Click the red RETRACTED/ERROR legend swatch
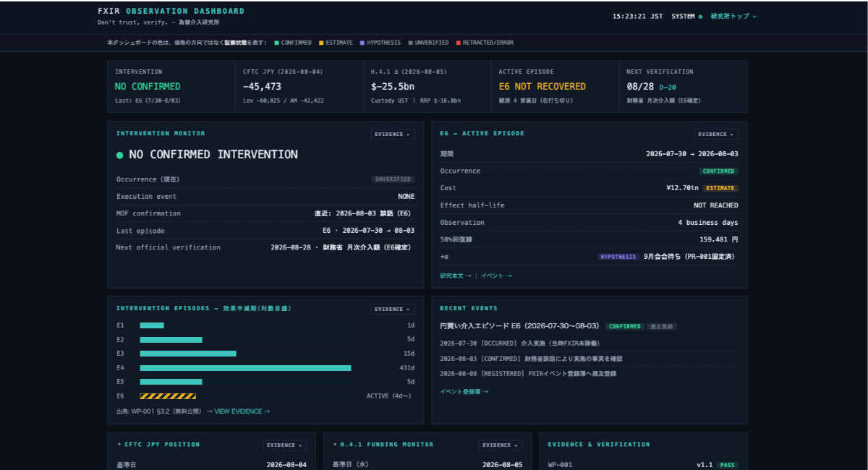Screen dimensions: 868x470 (x=458, y=43)
